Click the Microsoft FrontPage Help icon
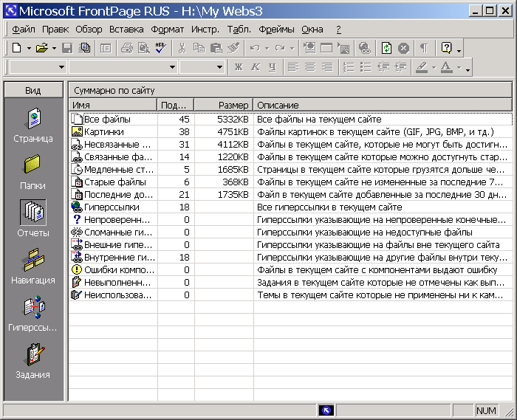This screenshot has height=420, width=517. pos(446,48)
